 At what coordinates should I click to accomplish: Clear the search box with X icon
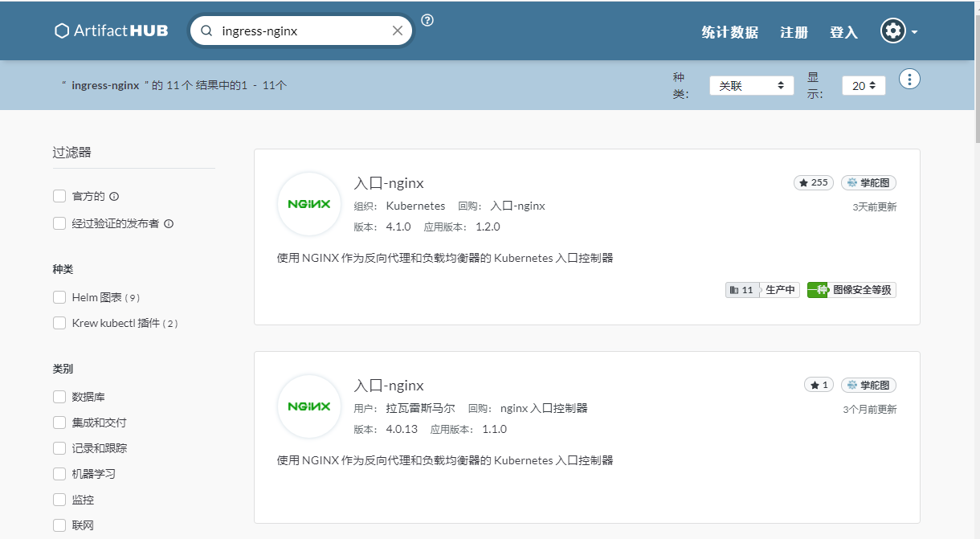[x=398, y=31]
